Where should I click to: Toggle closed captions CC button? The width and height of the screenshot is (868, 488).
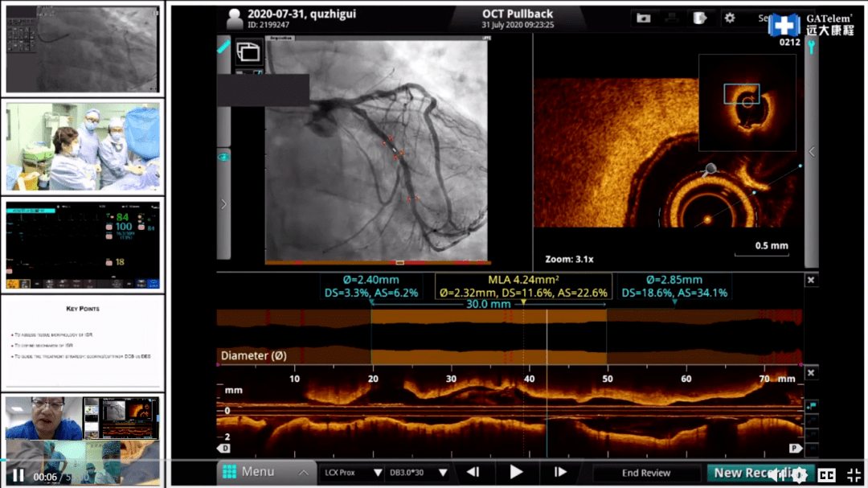pos(826,474)
